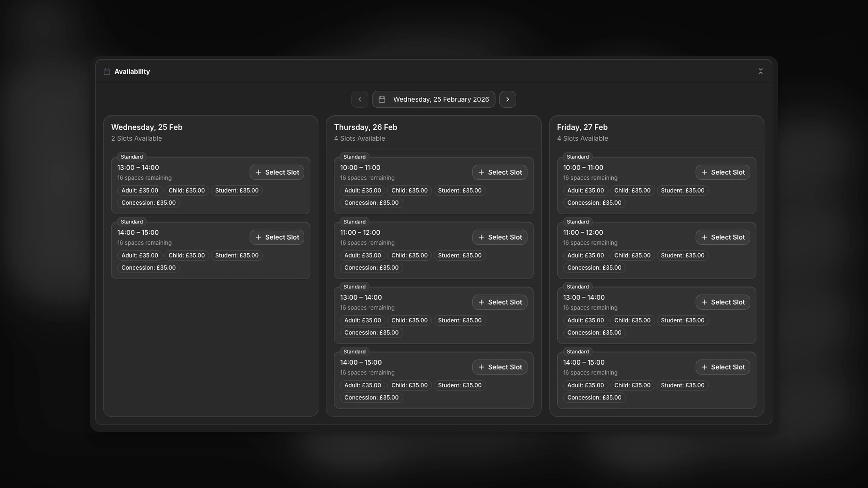Screen dimensions: 868x488
Task: Open date picker showing Wednesday, 25 February 2026
Action: click(434, 99)
